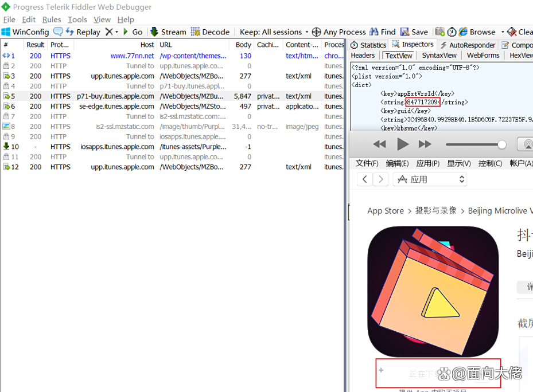The image size is (533, 392).
Task: Open the Remove sessions dropdown arrow
Action: click(116, 32)
